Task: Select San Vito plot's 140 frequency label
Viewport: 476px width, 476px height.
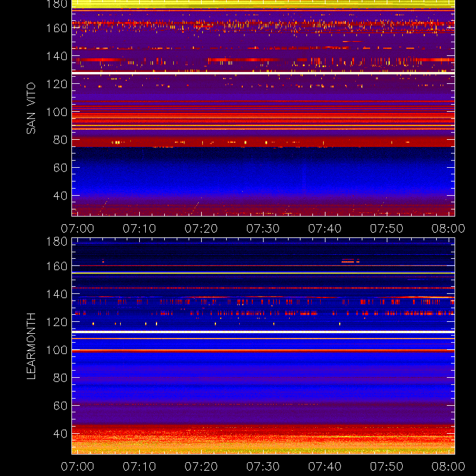Action: 57,56
